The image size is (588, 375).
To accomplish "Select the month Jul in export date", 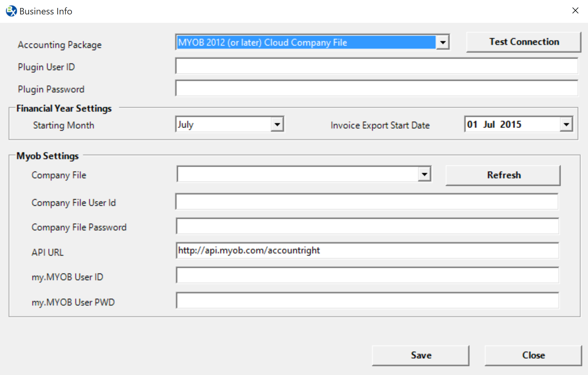I will (x=489, y=124).
